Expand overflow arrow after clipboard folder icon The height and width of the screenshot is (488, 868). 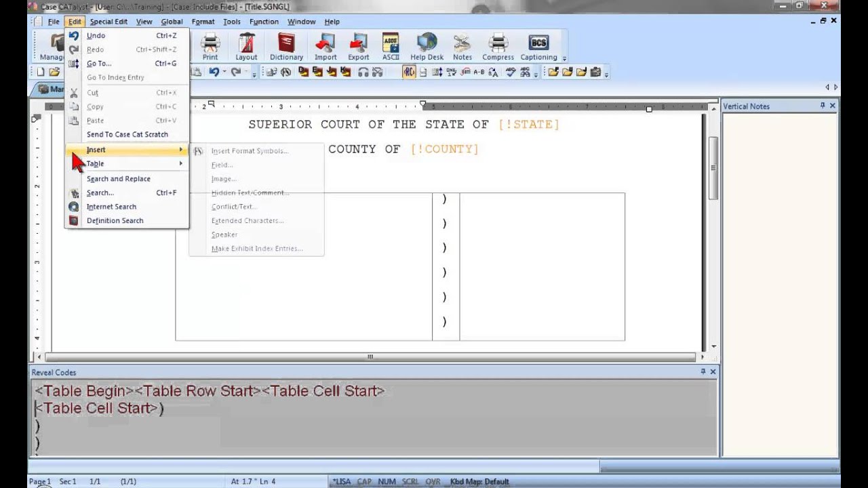606,74
